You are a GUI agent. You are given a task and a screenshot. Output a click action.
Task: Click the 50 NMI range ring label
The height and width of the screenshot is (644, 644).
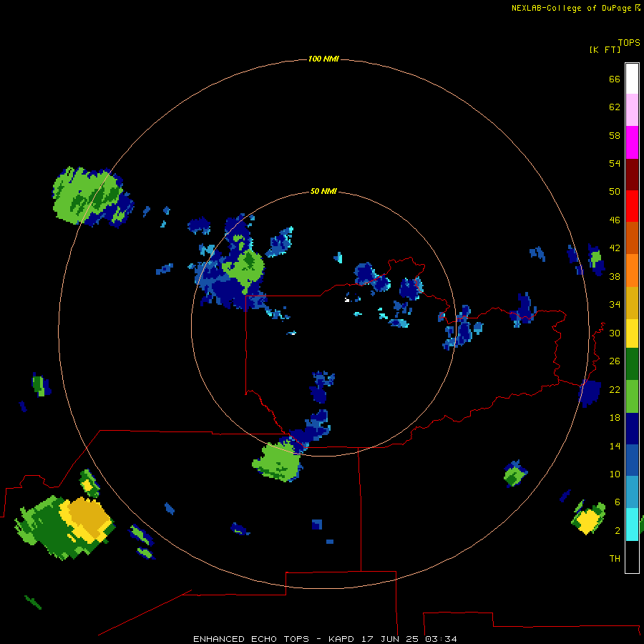click(323, 191)
